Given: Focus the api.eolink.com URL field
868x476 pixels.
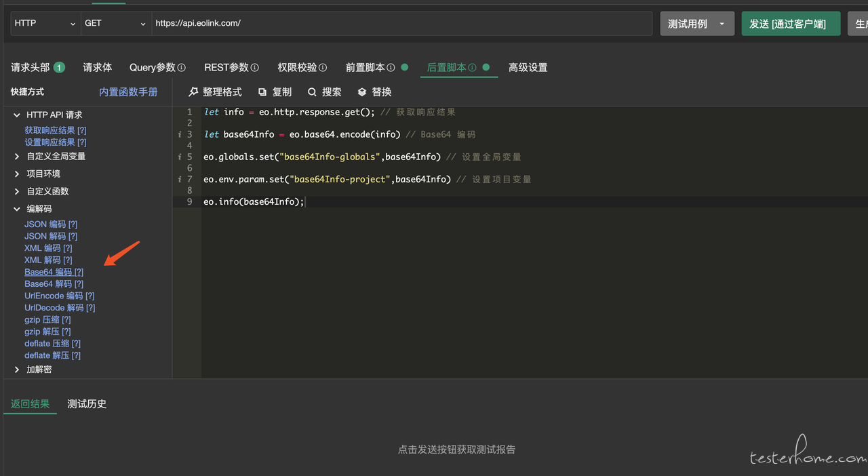Looking at the screenshot, I should (401, 23).
